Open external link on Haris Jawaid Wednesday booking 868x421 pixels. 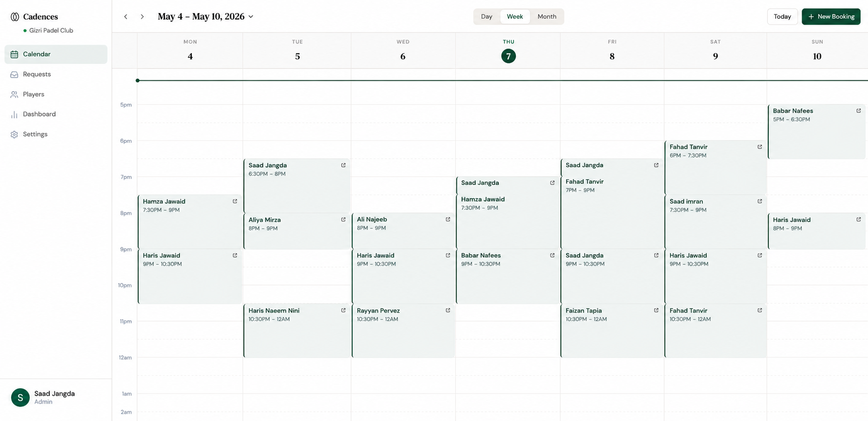[x=448, y=256]
